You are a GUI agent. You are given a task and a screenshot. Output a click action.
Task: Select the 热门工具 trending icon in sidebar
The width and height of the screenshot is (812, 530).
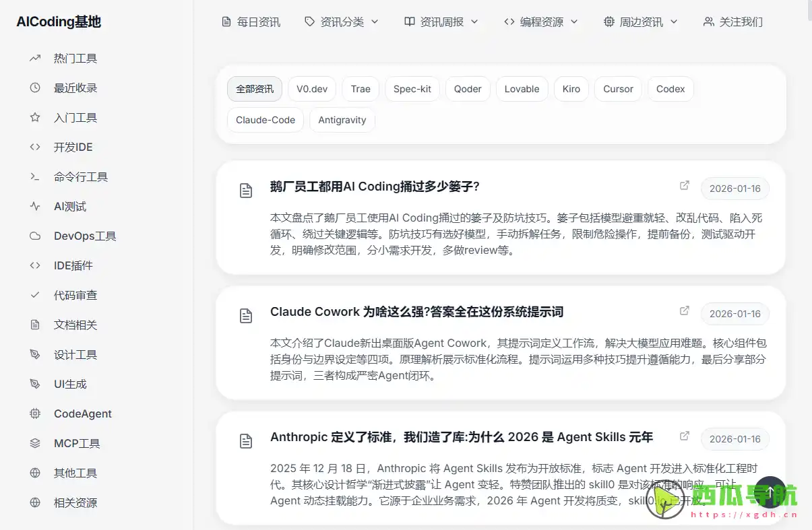35,58
